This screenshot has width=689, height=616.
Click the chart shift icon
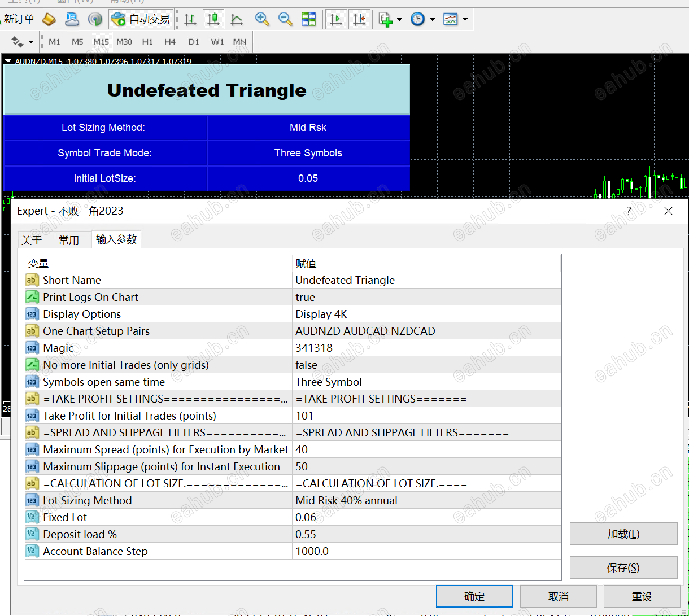359,19
